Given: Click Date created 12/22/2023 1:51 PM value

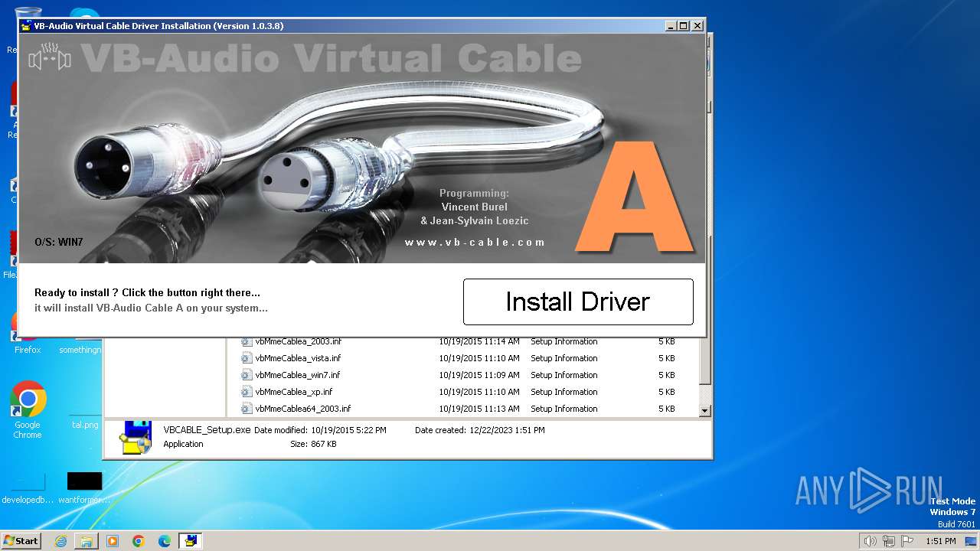Looking at the screenshot, I should pos(507,430).
